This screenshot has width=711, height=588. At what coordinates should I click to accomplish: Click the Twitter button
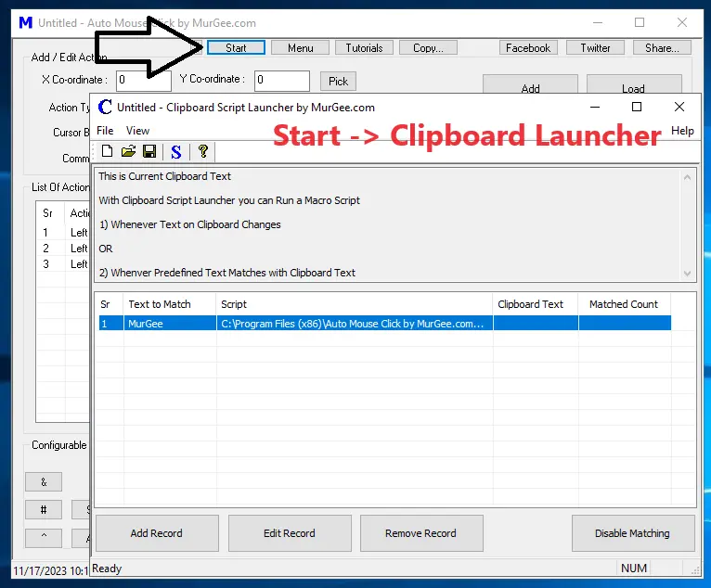tap(595, 47)
